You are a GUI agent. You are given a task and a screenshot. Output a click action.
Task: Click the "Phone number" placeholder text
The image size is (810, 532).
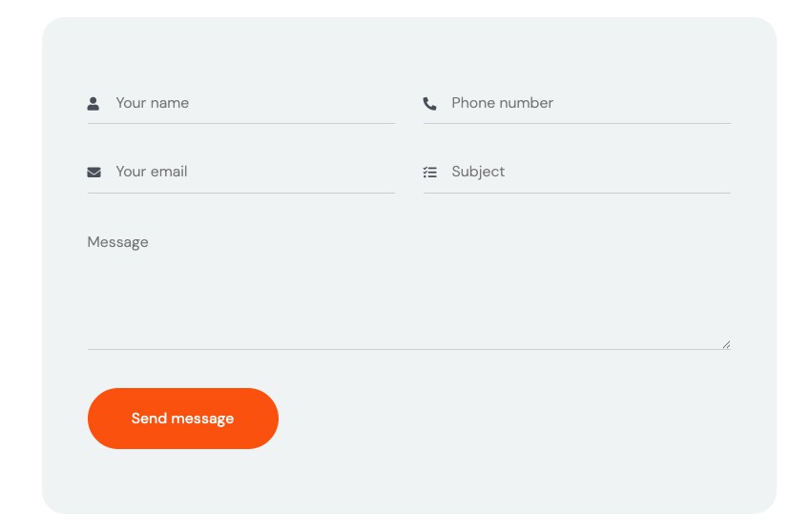click(x=502, y=103)
